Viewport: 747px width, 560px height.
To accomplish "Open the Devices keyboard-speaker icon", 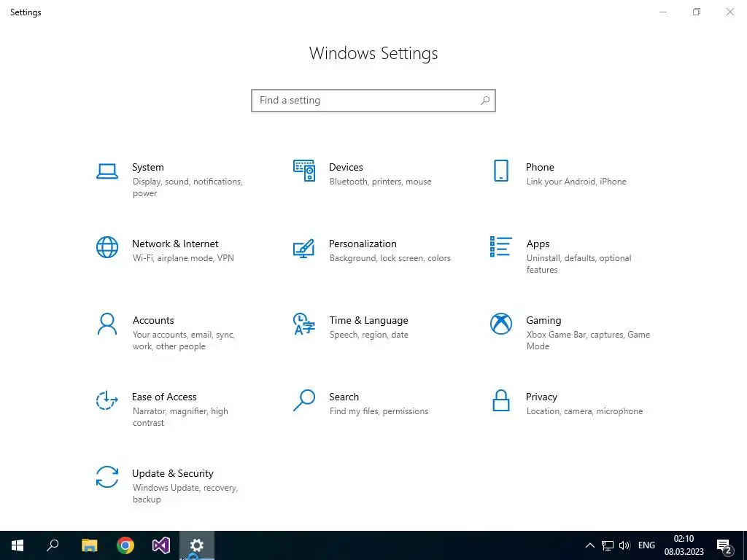I will [304, 171].
